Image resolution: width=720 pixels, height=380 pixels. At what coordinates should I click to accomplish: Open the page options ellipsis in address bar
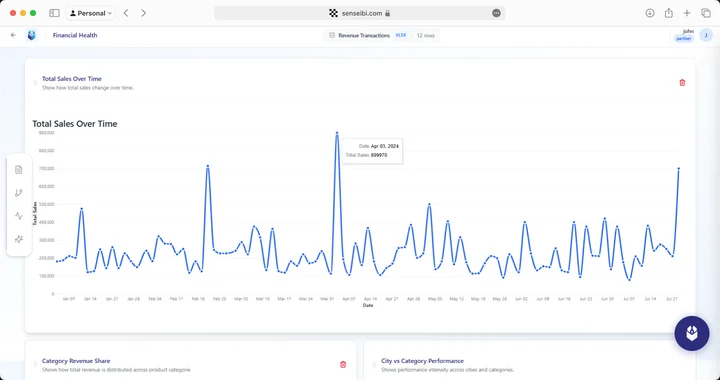click(496, 13)
